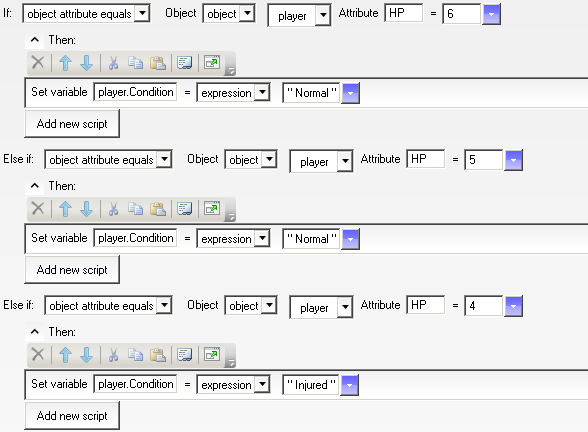This screenshot has width=588, height=432.
Task: Click scissors cut icon above Injured script
Action: tap(113, 355)
